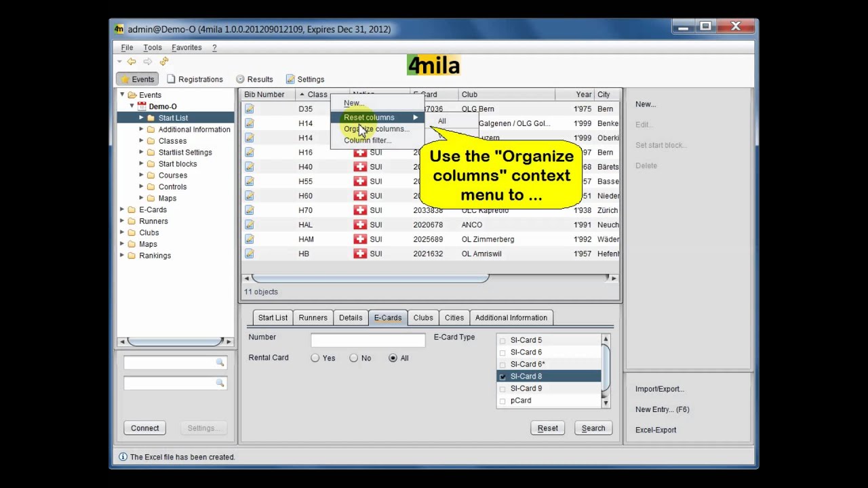Click the Swiss flag in the HB row
The width and height of the screenshot is (868, 488).
pyautogui.click(x=360, y=254)
